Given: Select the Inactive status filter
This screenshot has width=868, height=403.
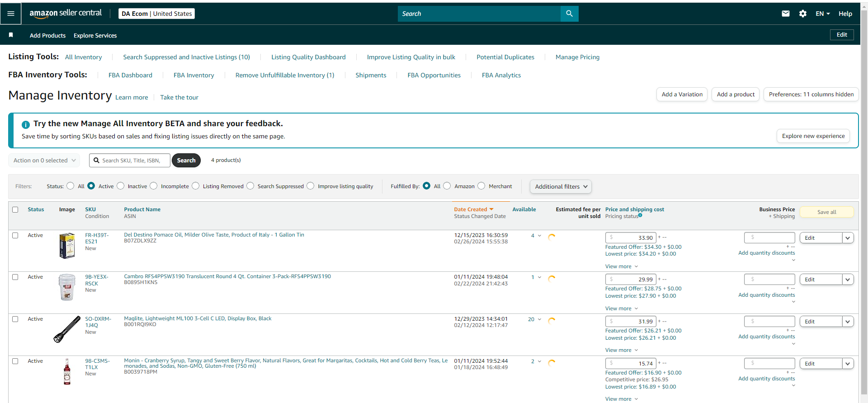Looking at the screenshot, I should pos(121,186).
